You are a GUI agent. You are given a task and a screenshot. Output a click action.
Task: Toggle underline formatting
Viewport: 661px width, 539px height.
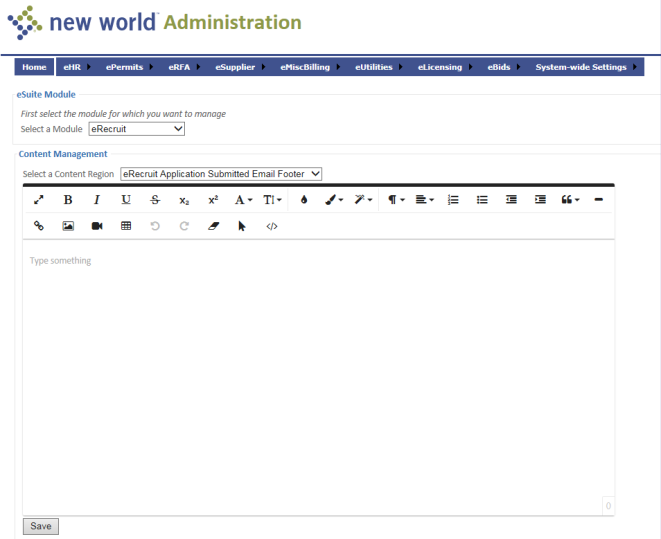[x=126, y=200]
